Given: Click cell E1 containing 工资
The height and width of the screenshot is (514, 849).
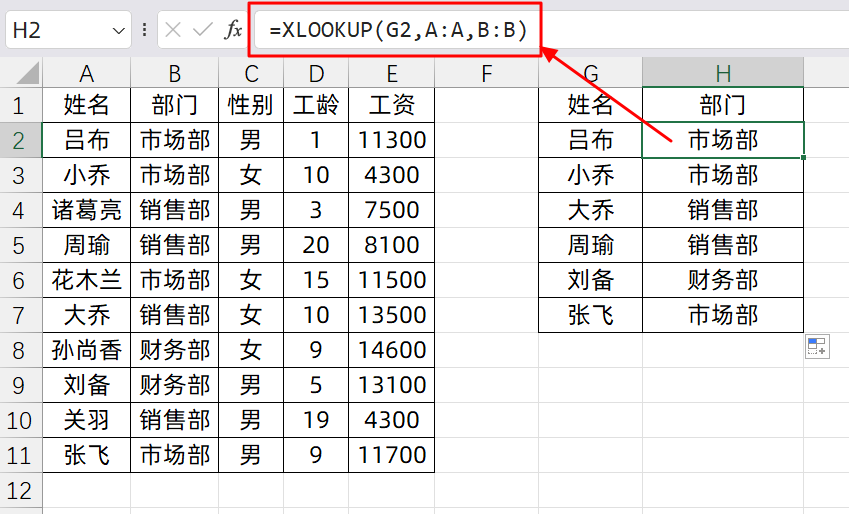Looking at the screenshot, I should [x=391, y=105].
